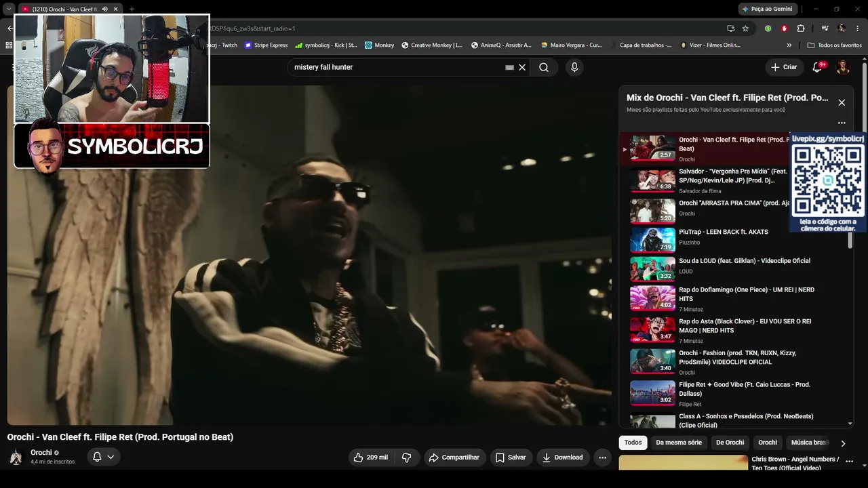Open the Monkey bookmark
Viewport: 868px width, 488px height.
point(379,45)
